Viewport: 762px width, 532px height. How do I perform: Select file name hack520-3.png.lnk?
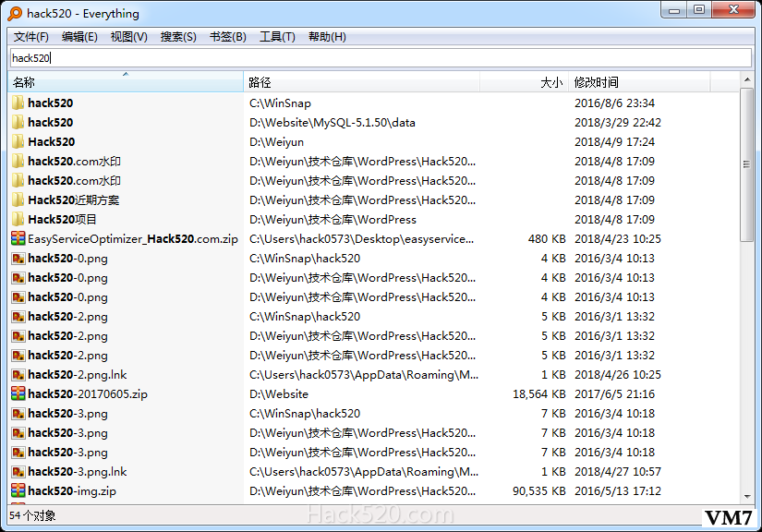point(78,472)
